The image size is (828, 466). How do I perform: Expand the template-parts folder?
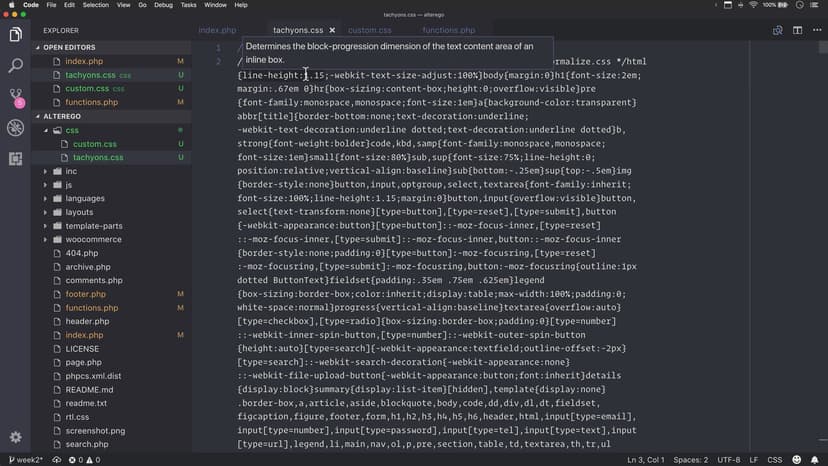pos(93,226)
